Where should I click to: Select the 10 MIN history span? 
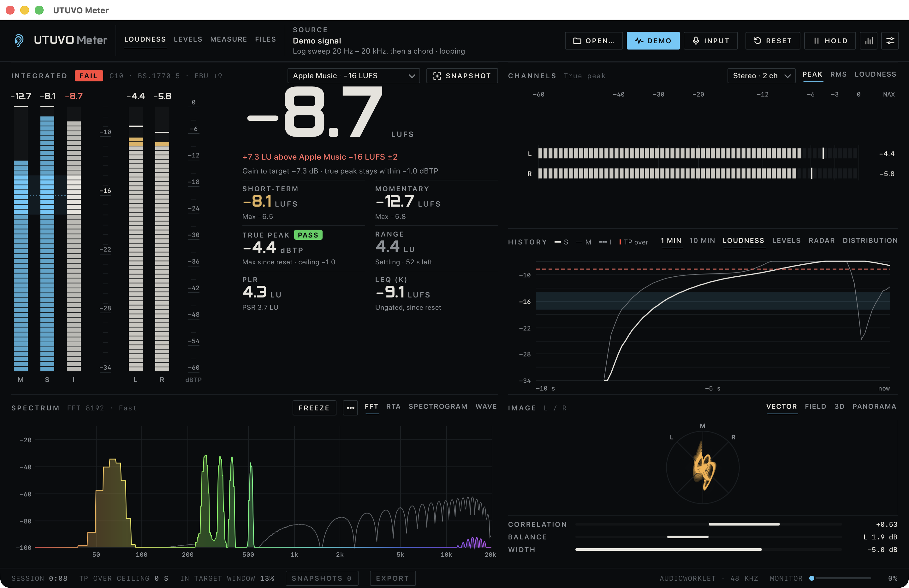coord(702,241)
